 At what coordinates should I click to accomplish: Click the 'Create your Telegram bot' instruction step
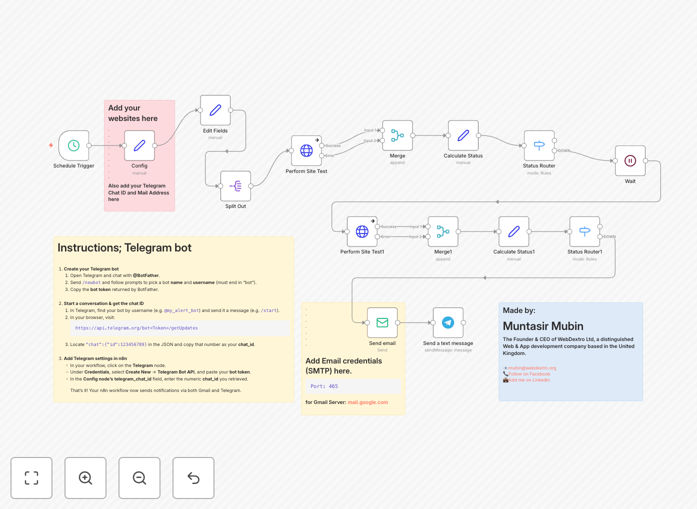click(x=91, y=269)
